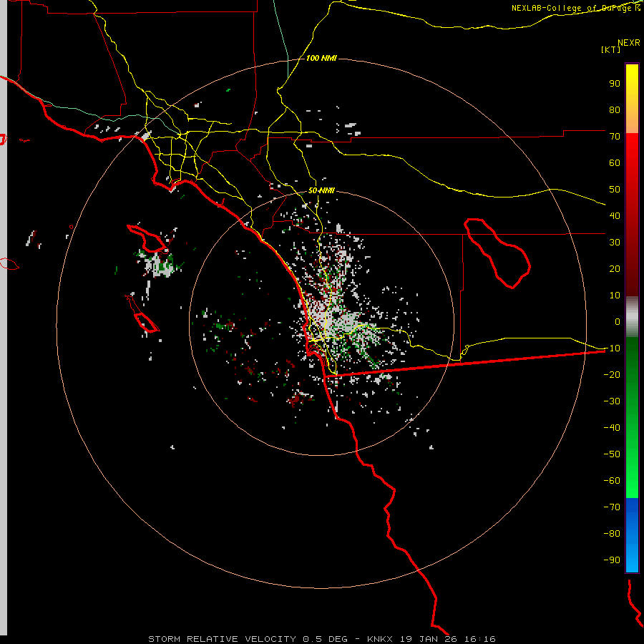Pick the yellow top segment of velocity scale
The image size is (644, 644).
[632, 82]
